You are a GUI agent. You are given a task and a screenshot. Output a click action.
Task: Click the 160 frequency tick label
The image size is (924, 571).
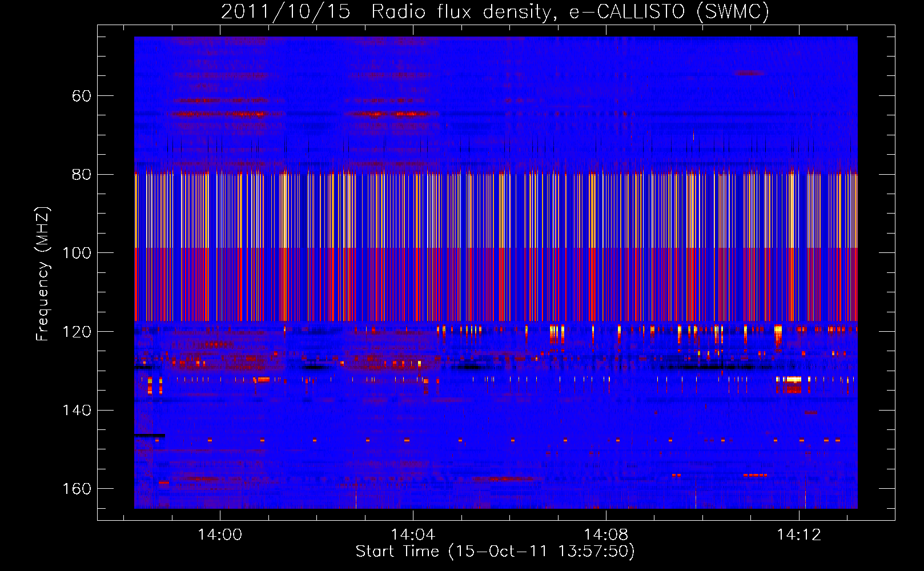coord(77,489)
